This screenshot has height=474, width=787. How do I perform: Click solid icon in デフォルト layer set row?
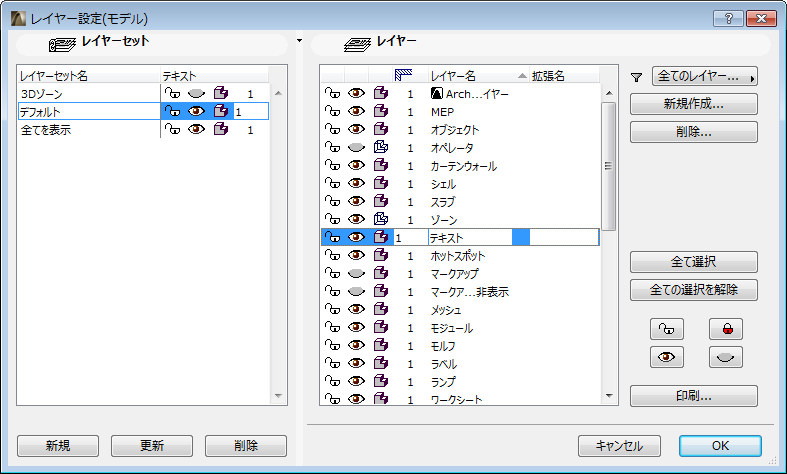221,111
